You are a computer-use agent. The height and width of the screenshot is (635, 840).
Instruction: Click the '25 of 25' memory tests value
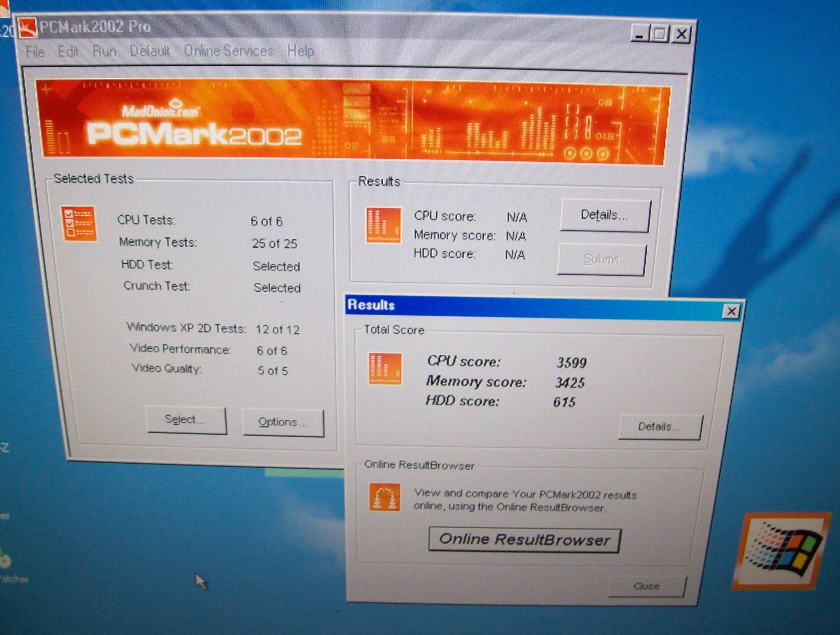(274, 243)
